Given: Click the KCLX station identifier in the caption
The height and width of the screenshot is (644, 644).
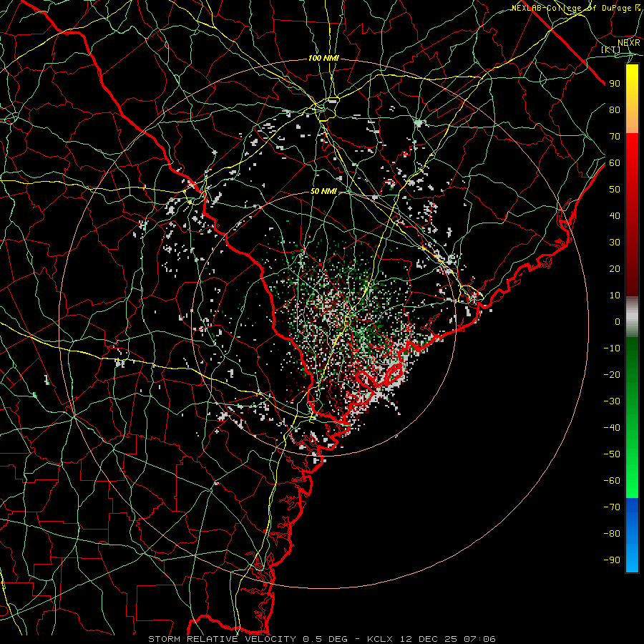Looking at the screenshot, I should (380, 639).
